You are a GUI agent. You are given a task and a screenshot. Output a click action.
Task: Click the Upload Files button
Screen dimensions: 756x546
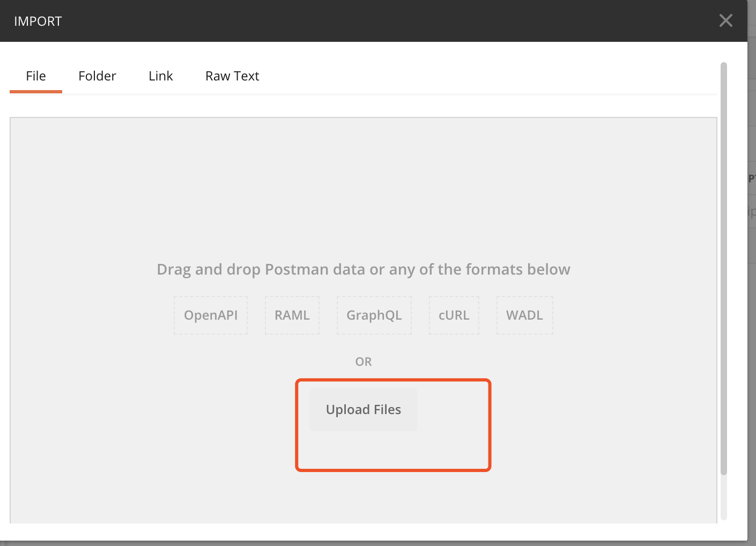point(364,410)
